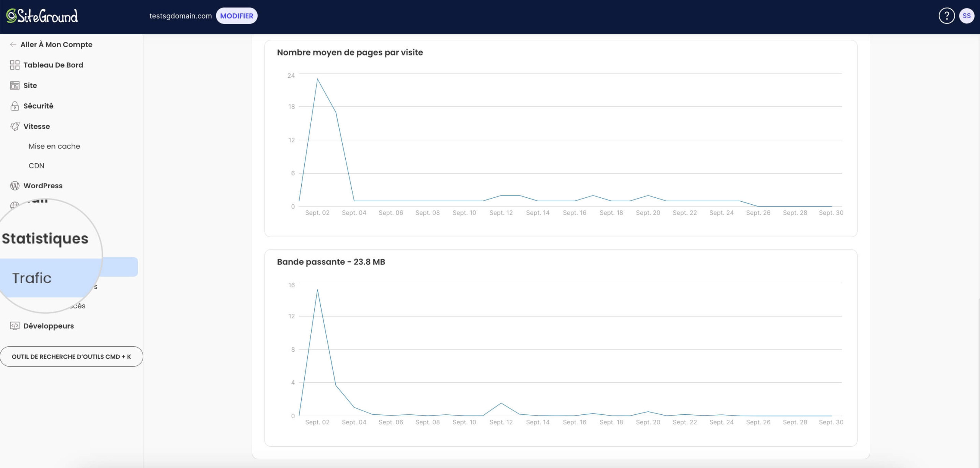Open the SS user avatar menu
The width and height of the screenshot is (980, 468).
[x=967, y=16]
